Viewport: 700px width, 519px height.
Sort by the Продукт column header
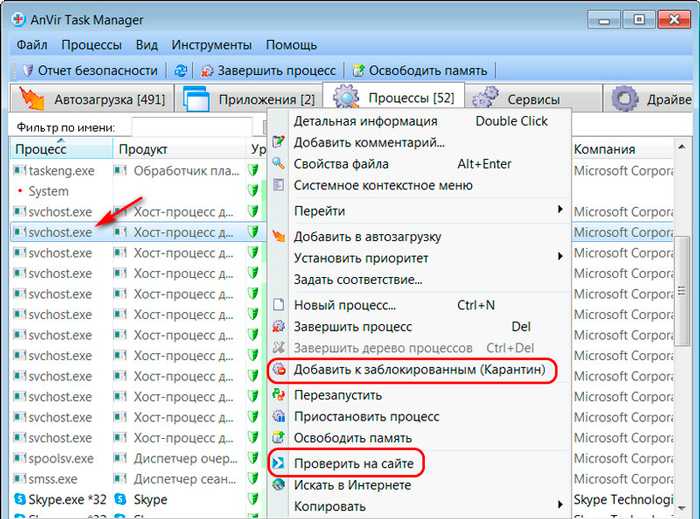[x=180, y=149]
